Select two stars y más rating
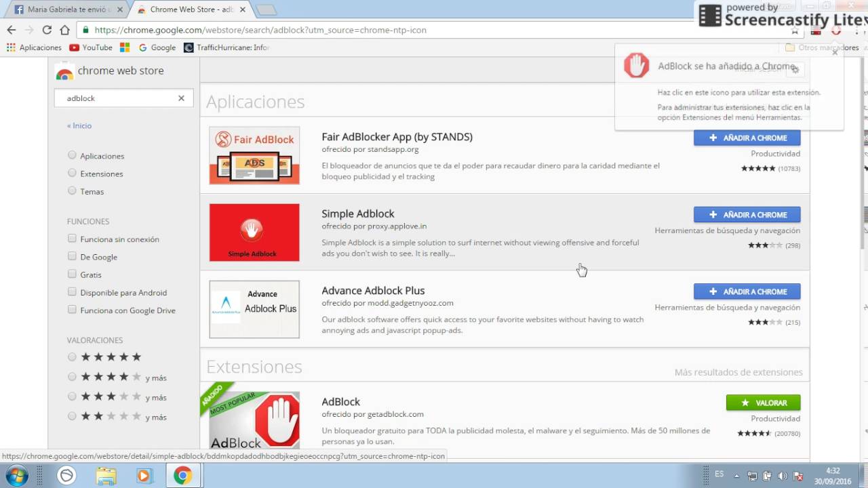Image resolution: width=868 pixels, height=488 pixels. [72, 415]
